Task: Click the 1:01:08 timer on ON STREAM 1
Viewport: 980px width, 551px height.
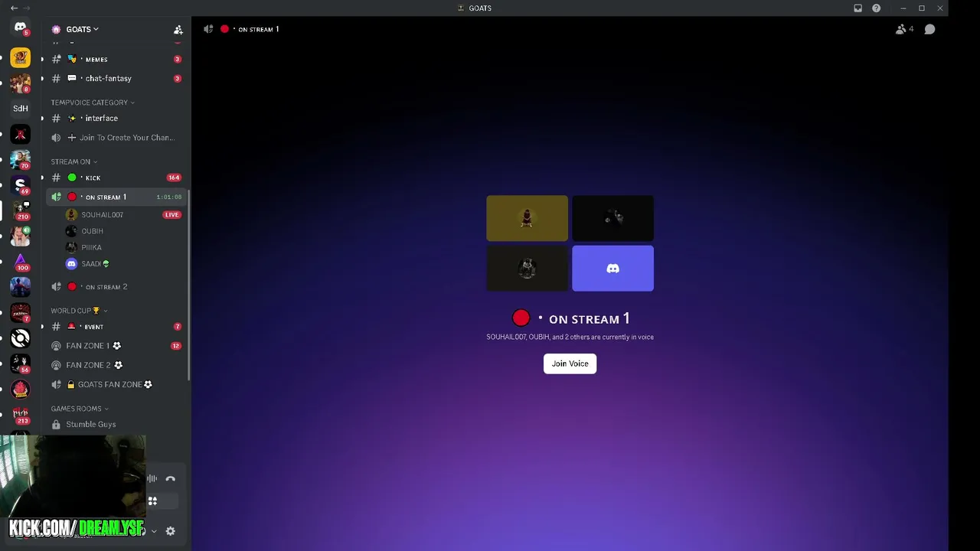Action: click(169, 197)
